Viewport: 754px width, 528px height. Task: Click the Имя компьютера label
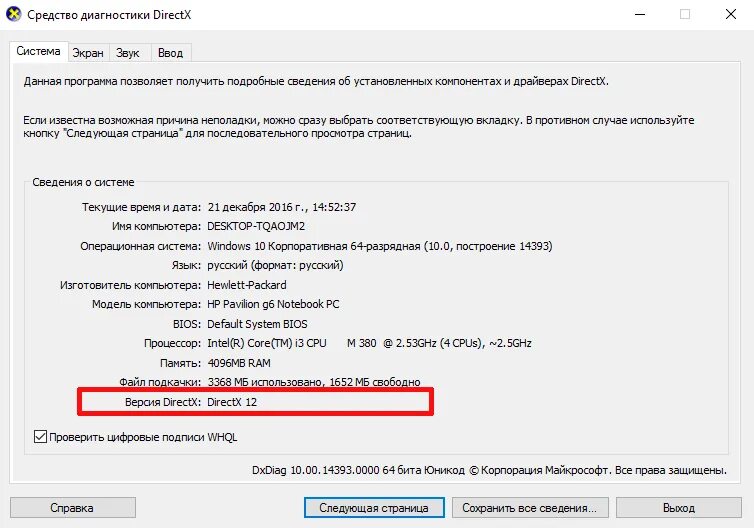point(156,226)
